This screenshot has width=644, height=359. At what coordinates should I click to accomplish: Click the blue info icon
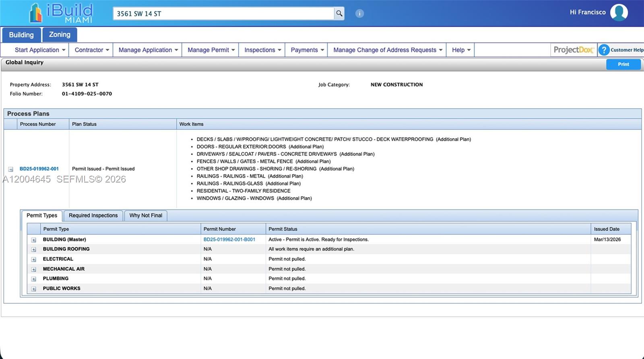click(359, 14)
